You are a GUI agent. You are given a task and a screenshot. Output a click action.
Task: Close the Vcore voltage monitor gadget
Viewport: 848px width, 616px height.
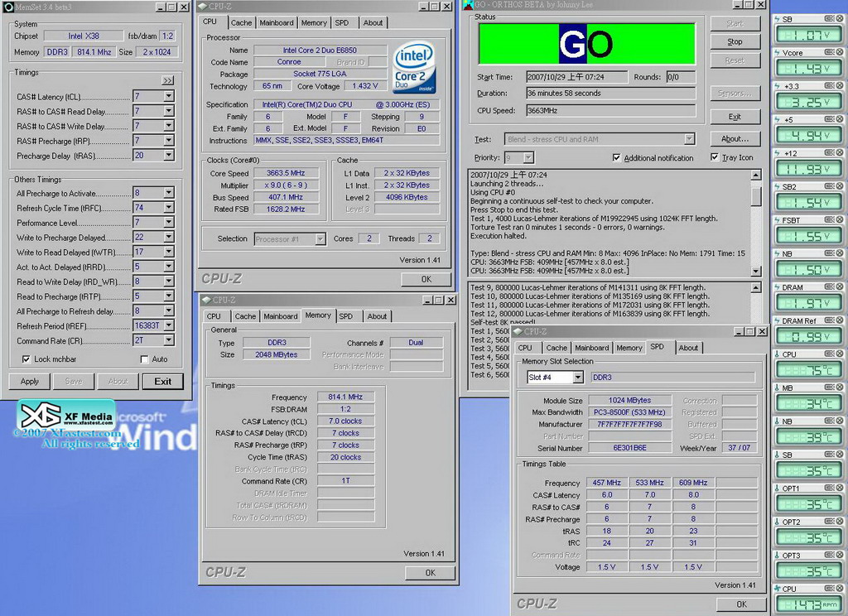tap(841, 52)
